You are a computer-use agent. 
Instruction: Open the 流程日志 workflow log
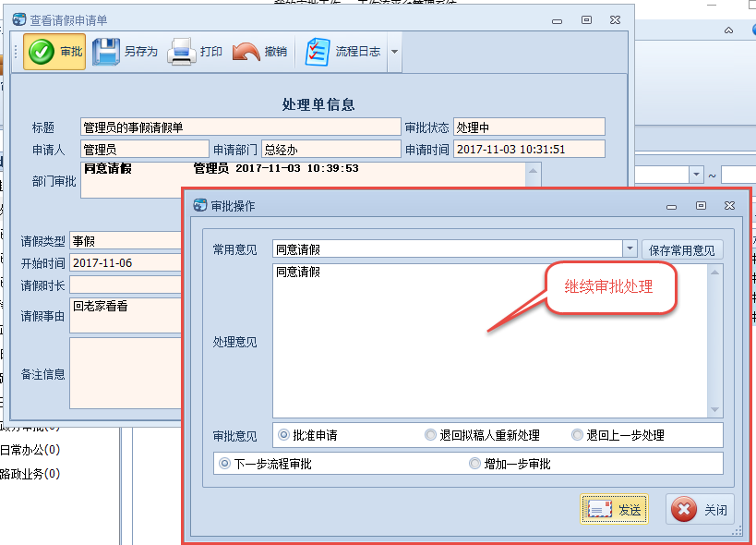(343, 52)
